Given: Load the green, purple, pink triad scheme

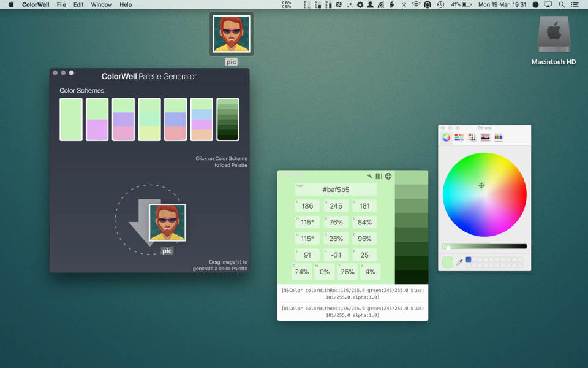Looking at the screenshot, I should [123, 120].
